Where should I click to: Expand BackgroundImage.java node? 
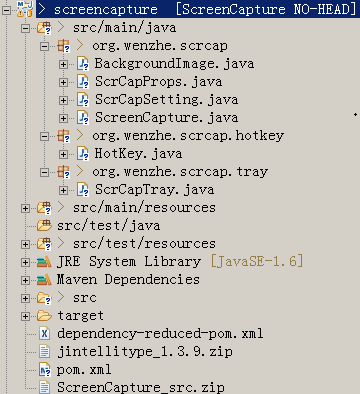63,64
